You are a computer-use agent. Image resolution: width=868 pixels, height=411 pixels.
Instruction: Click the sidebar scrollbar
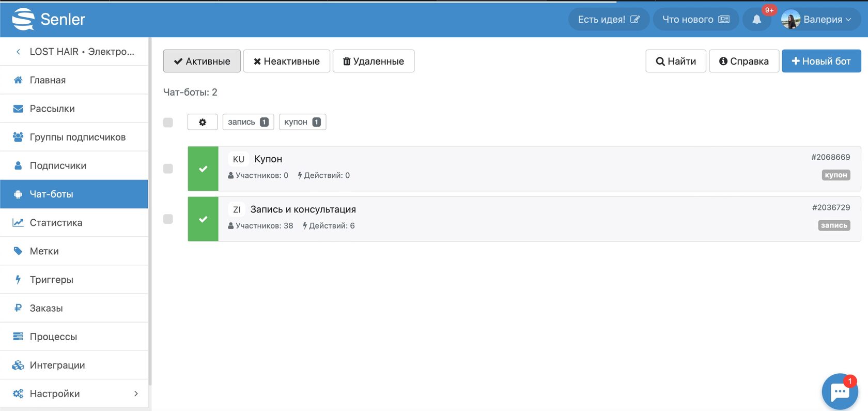pos(150,212)
